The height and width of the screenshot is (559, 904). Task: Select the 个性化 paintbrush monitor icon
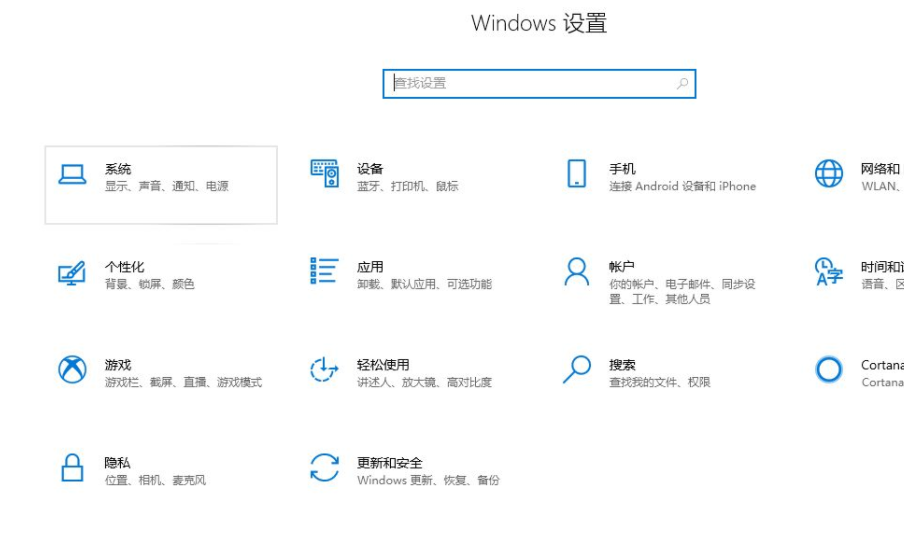pos(72,273)
